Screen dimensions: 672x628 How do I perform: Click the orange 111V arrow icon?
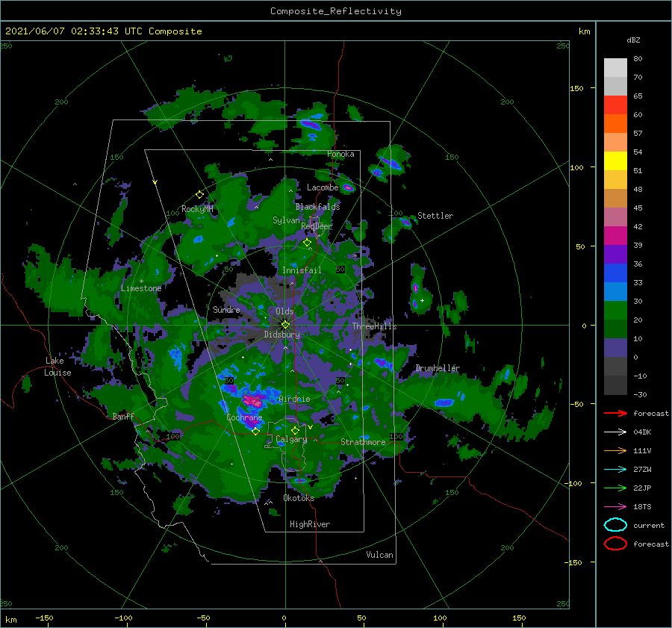coord(615,450)
